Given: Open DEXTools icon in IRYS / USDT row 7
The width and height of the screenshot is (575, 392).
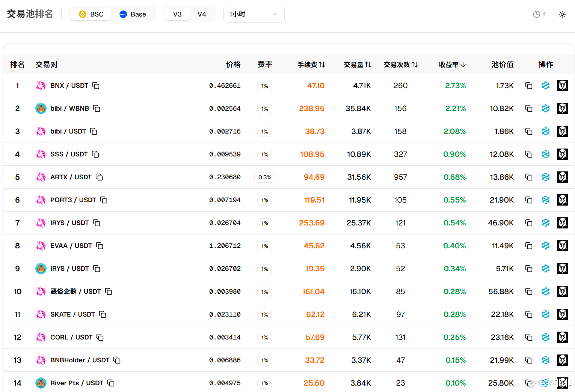Looking at the screenshot, I should 546,223.
